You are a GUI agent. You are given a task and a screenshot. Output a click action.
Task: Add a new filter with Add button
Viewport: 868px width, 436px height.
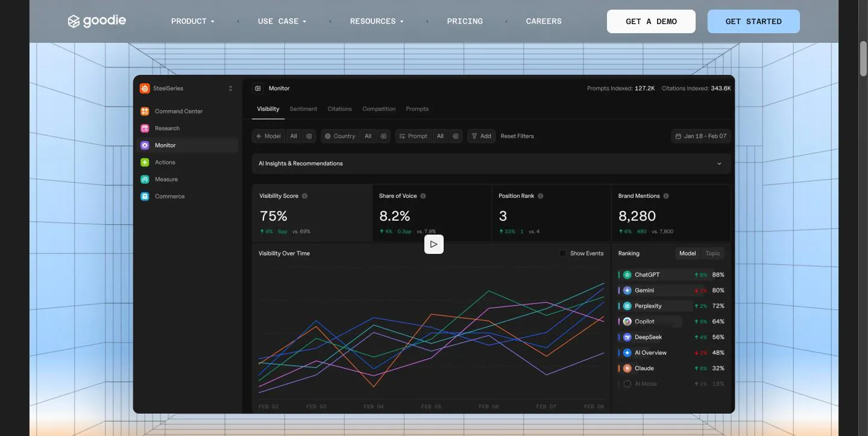[x=481, y=136]
